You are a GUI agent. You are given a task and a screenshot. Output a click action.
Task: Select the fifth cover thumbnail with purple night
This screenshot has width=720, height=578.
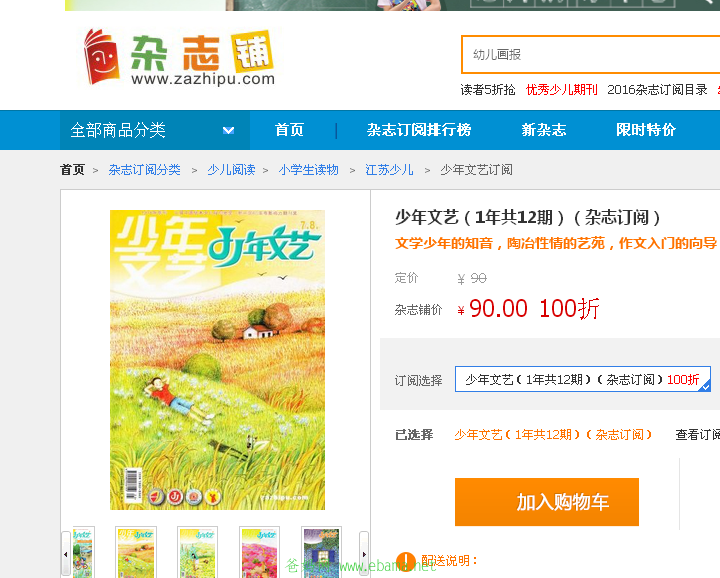tap(321, 552)
